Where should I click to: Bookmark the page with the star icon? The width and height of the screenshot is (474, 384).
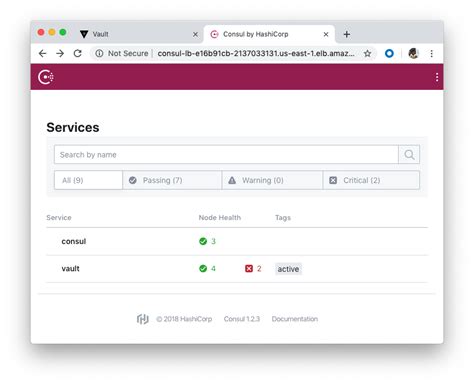click(367, 53)
